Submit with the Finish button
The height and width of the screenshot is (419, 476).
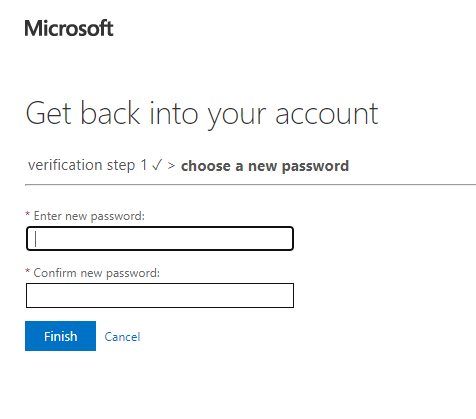coord(60,336)
